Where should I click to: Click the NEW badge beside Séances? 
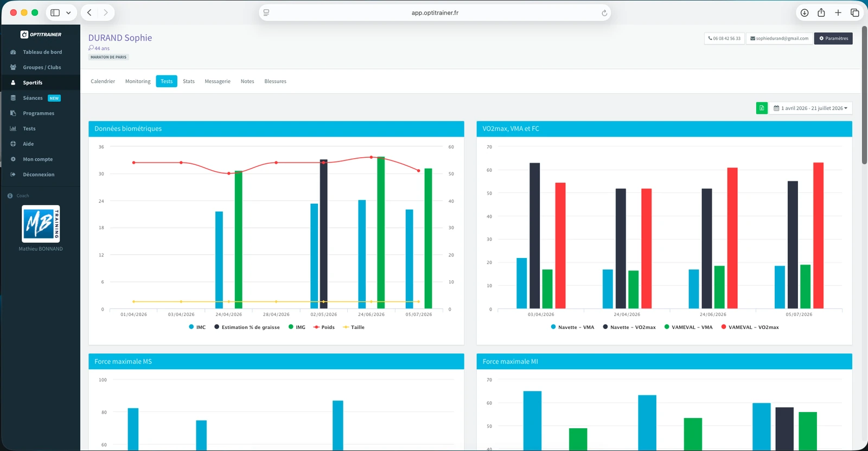coord(54,98)
